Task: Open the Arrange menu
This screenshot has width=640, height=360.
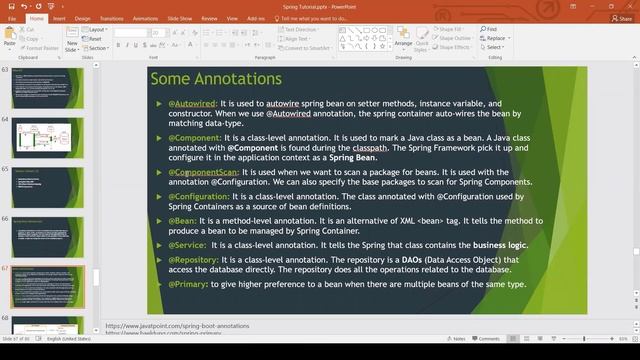Action: [x=403, y=38]
